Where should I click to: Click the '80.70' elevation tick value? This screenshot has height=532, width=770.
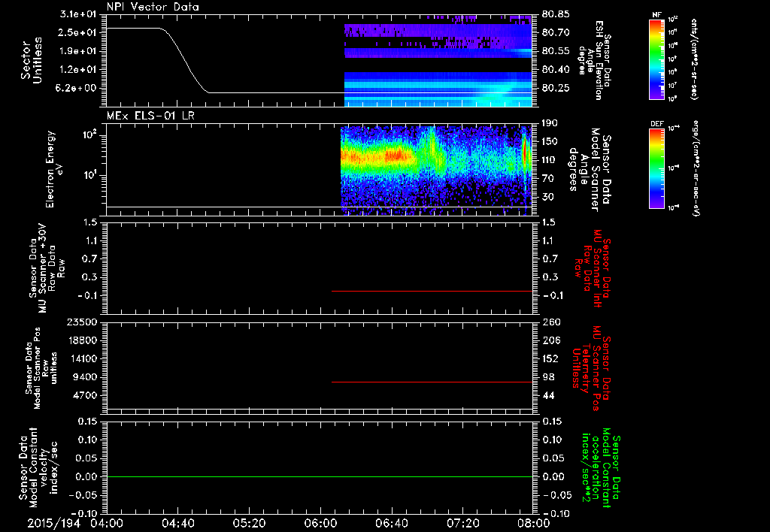(x=556, y=32)
